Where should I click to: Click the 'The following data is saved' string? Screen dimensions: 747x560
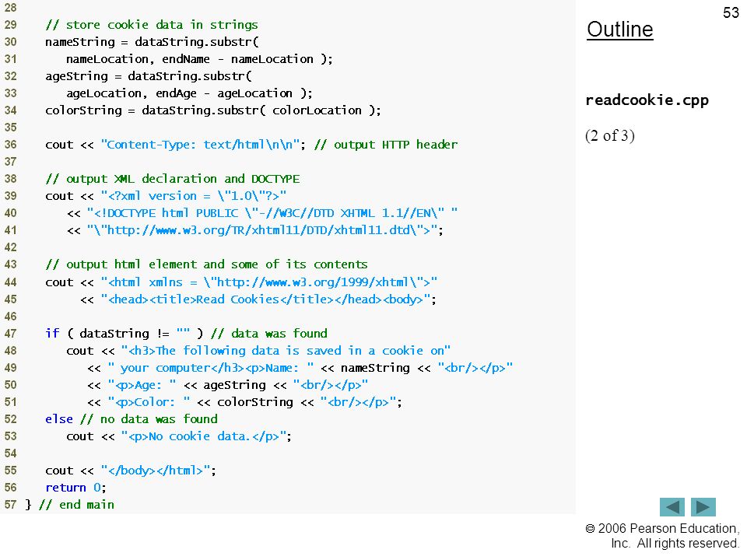(x=286, y=351)
